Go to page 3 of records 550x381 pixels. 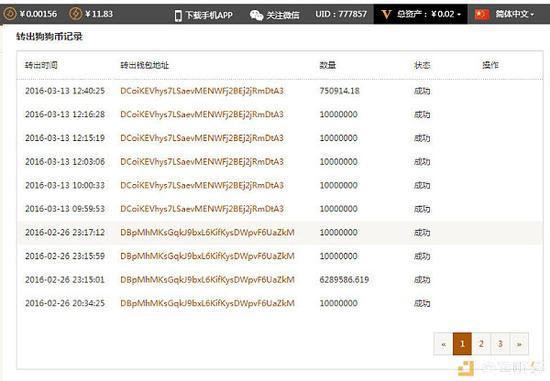coord(500,344)
